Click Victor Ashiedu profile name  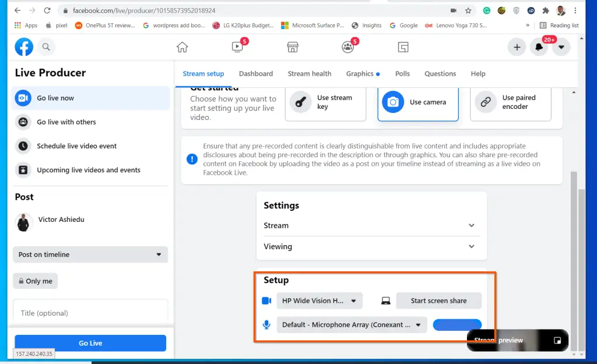coord(61,220)
